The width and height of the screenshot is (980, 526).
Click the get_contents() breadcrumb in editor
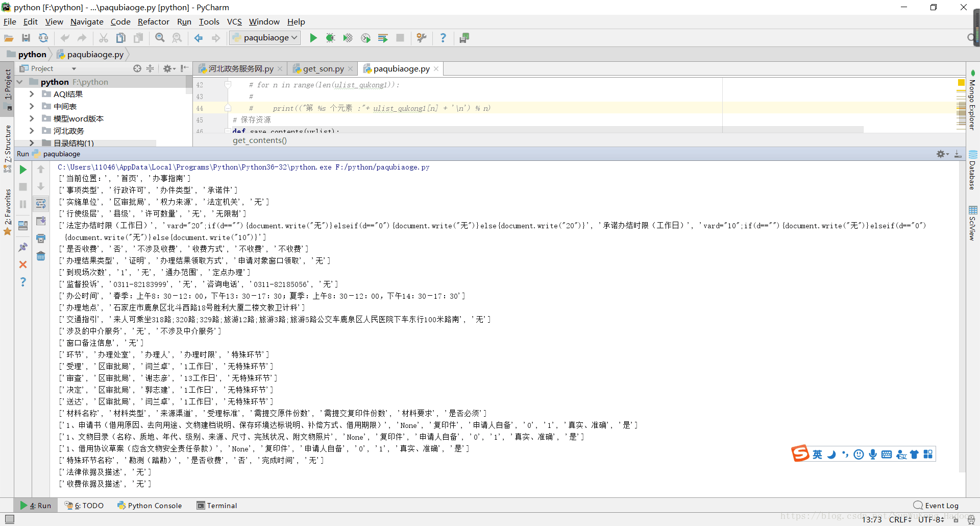pyautogui.click(x=260, y=140)
